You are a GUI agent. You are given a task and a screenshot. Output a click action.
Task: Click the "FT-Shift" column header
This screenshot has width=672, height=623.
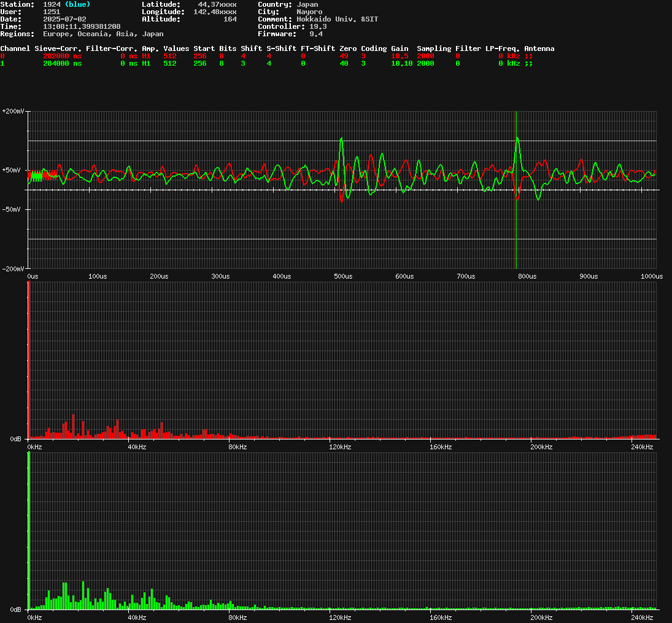[x=317, y=48]
